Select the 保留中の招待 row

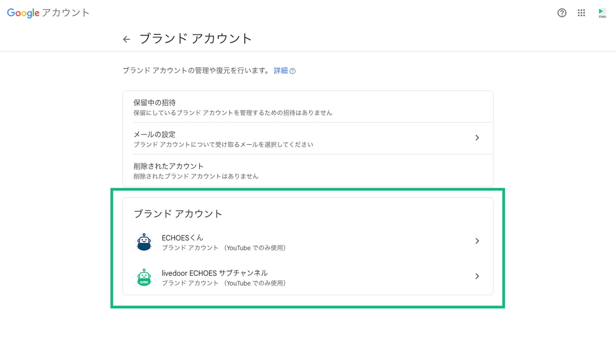point(308,107)
